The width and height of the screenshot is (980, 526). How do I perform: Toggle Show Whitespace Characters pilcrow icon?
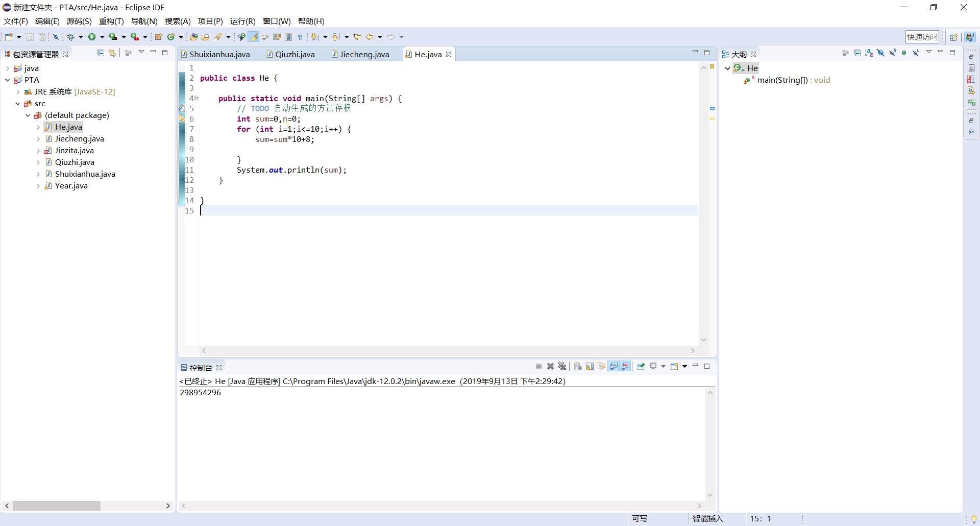[x=300, y=37]
